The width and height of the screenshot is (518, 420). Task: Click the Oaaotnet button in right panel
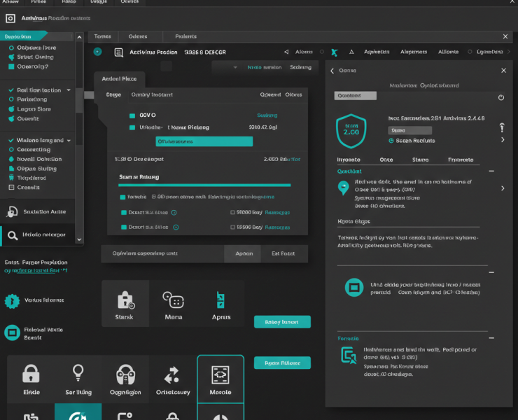point(355,96)
